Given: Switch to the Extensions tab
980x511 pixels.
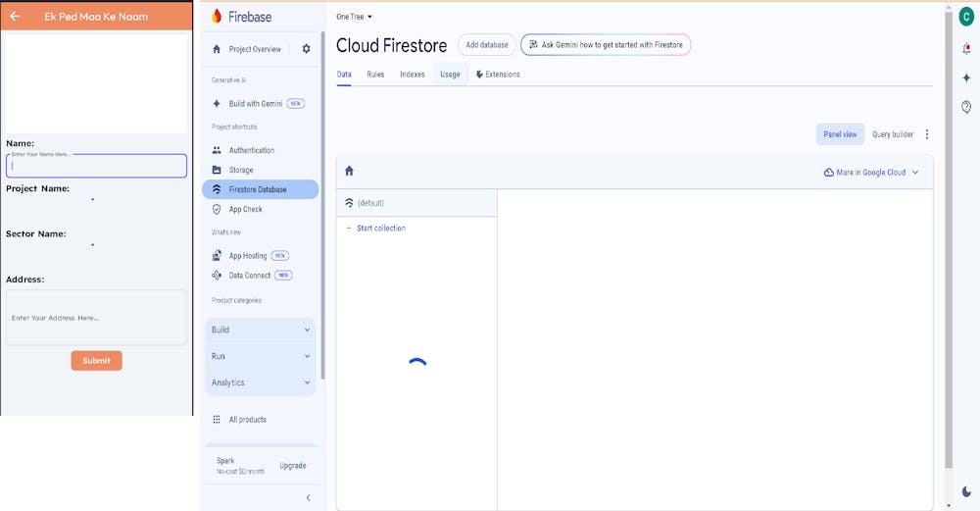Looking at the screenshot, I should 498,74.
